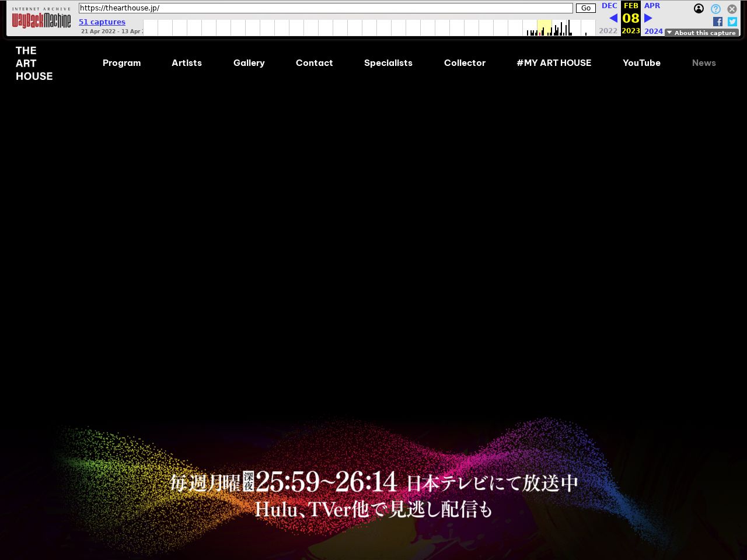Open the Collector page
This screenshot has height=560, width=747.
coord(465,63)
